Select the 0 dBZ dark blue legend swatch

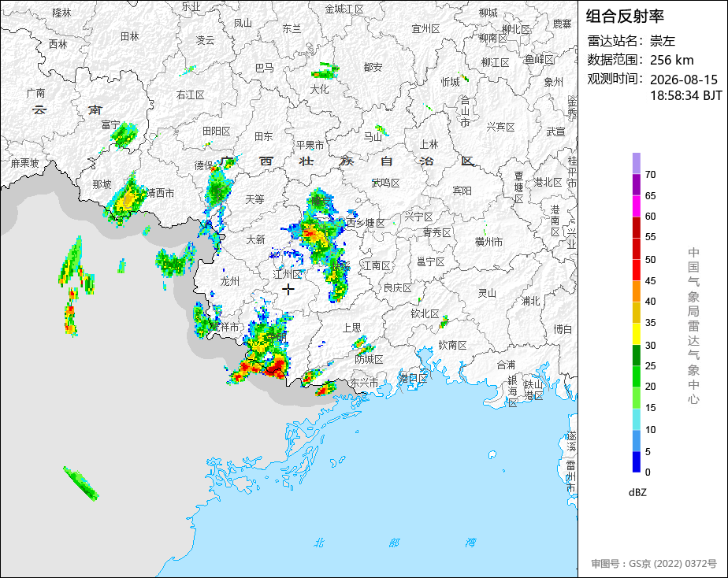click(x=636, y=462)
